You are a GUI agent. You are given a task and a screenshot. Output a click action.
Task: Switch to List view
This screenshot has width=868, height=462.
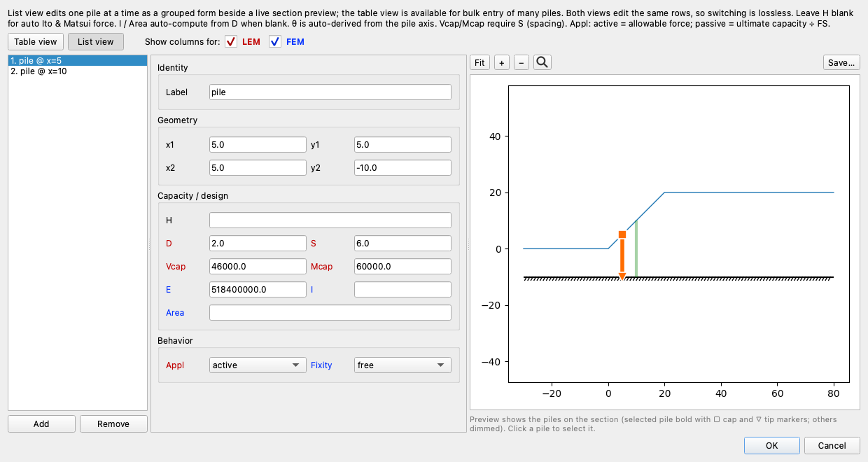96,42
